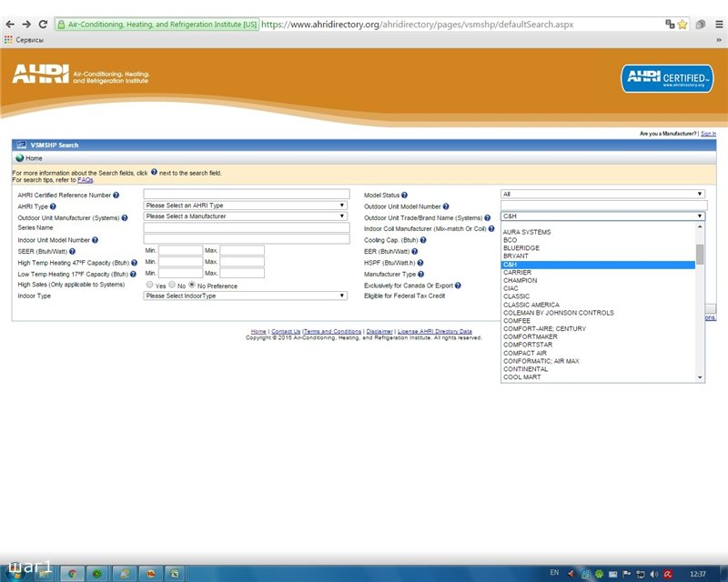Open the FAQs link
This screenshot has height=582, width=728.
click(85, 180)
